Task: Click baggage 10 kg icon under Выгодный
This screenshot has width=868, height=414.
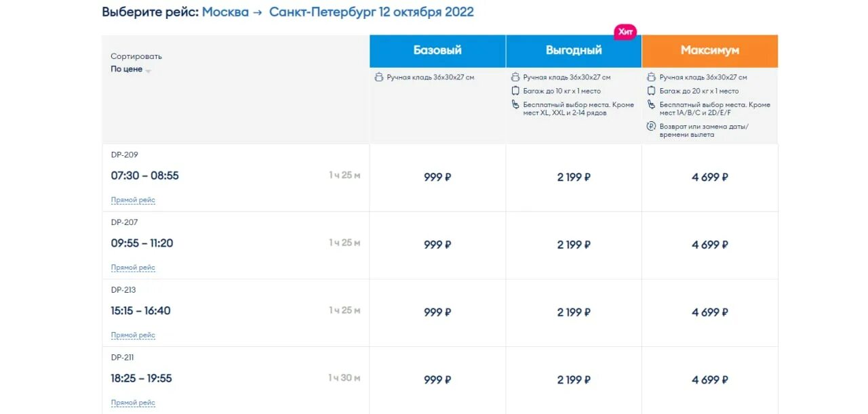Action: pos(515,91)
